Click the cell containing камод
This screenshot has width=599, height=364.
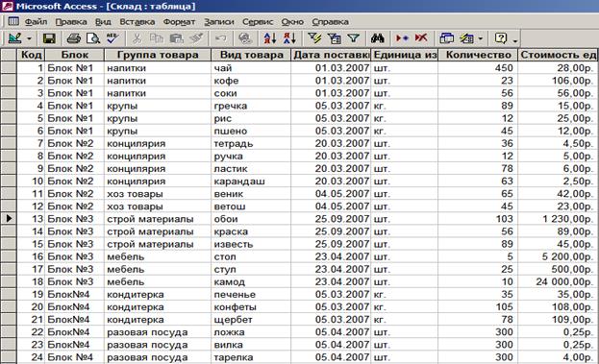click(251, 282)
